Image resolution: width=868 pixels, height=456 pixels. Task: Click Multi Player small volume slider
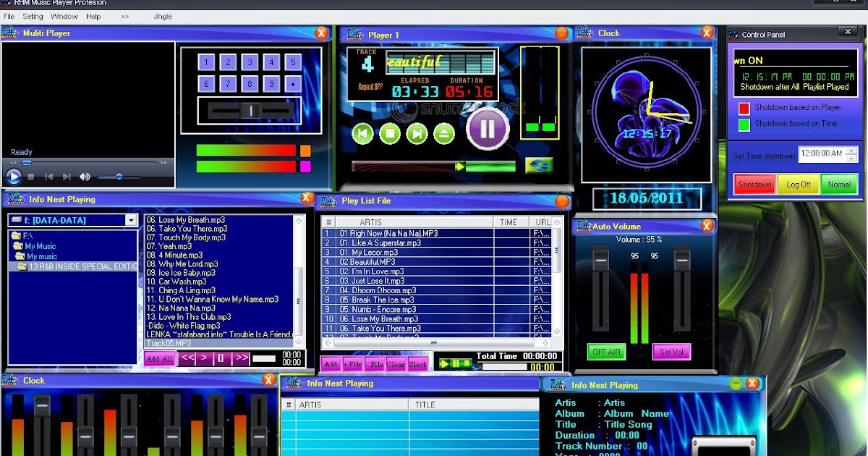[x=119, y=177]
